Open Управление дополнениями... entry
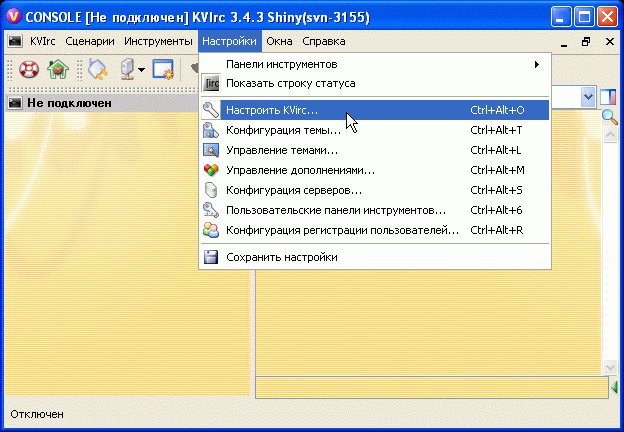The height and width of the screenshot is (432, 624). [375, 170]
